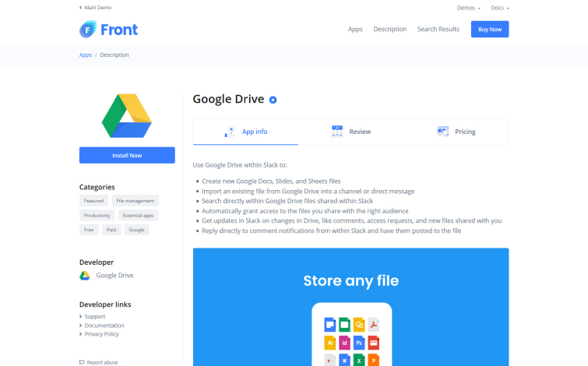Select the File management category tag
This screenshot has width=588, height=366.
coord(136,201)
